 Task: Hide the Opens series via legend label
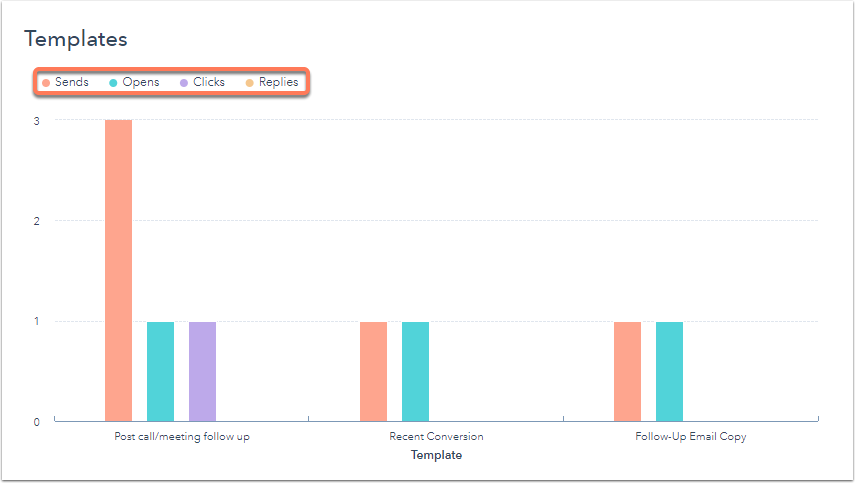(141, 82)
